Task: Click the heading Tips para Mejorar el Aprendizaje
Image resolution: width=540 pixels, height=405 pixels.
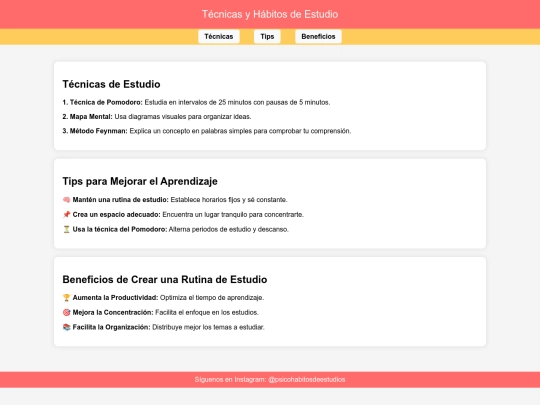Action: click(140, 181)
